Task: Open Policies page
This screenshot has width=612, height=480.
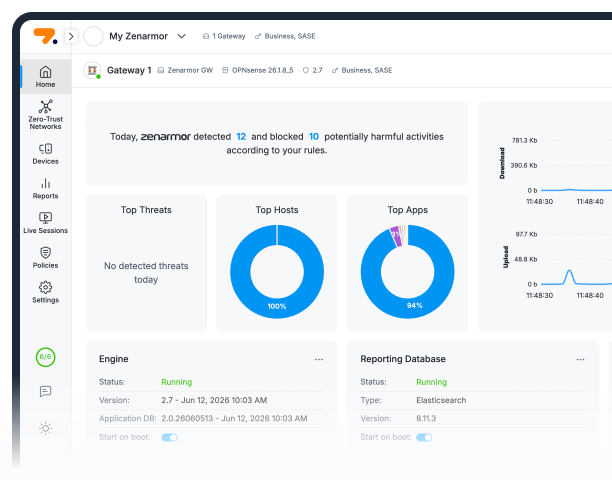Action: [x=45, y=258]
